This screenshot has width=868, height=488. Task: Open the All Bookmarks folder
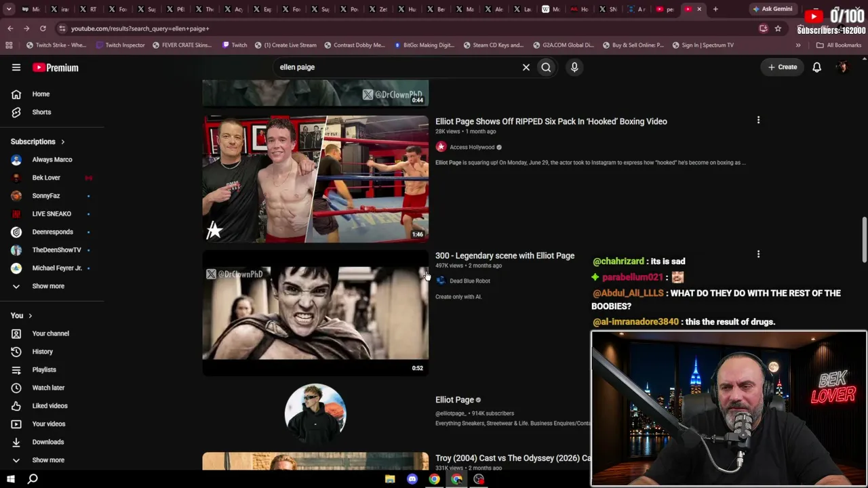coord(839,45)
